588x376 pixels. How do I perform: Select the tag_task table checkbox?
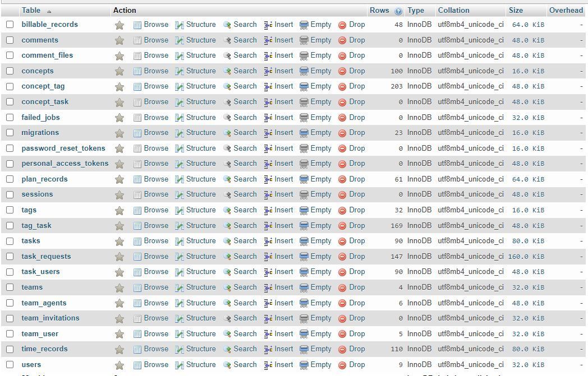pos(10,225)
